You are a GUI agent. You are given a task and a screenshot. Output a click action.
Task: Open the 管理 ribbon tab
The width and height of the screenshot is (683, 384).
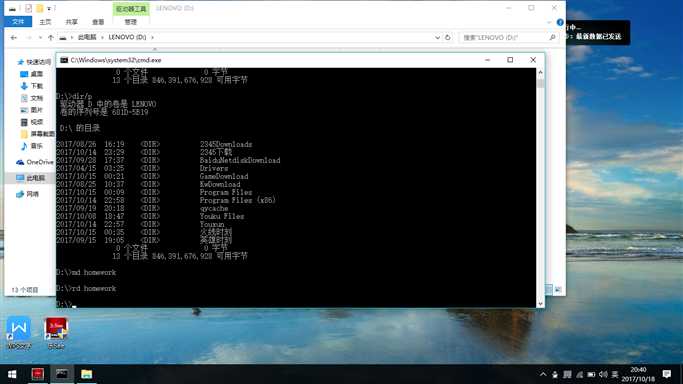click(x=130, y=22)
